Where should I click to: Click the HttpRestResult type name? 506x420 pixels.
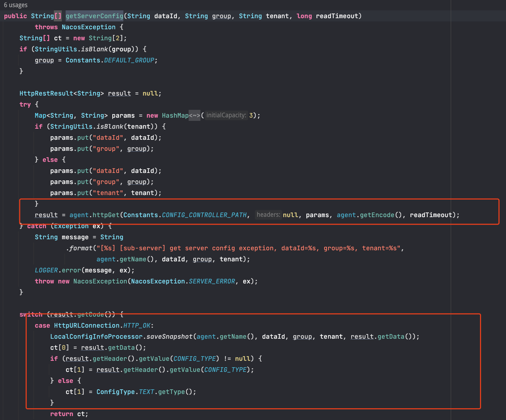pos(46,93)
